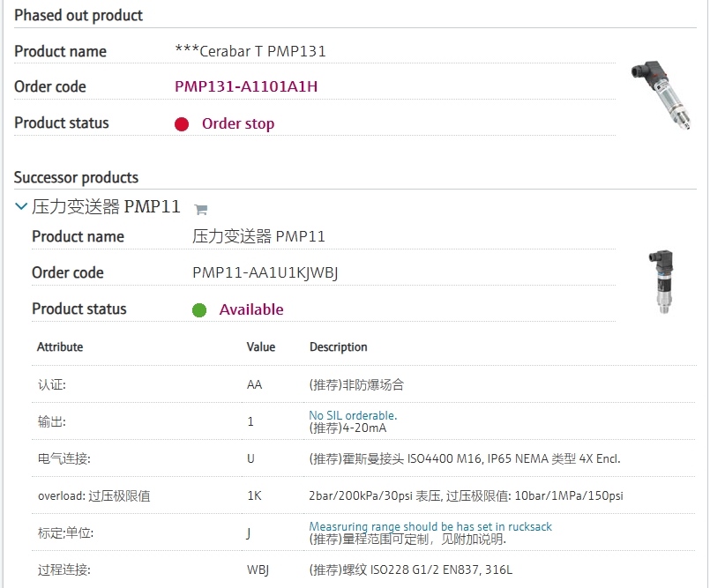Click the 1K overload value cell
Screen dimensions: 710x588
254,495
